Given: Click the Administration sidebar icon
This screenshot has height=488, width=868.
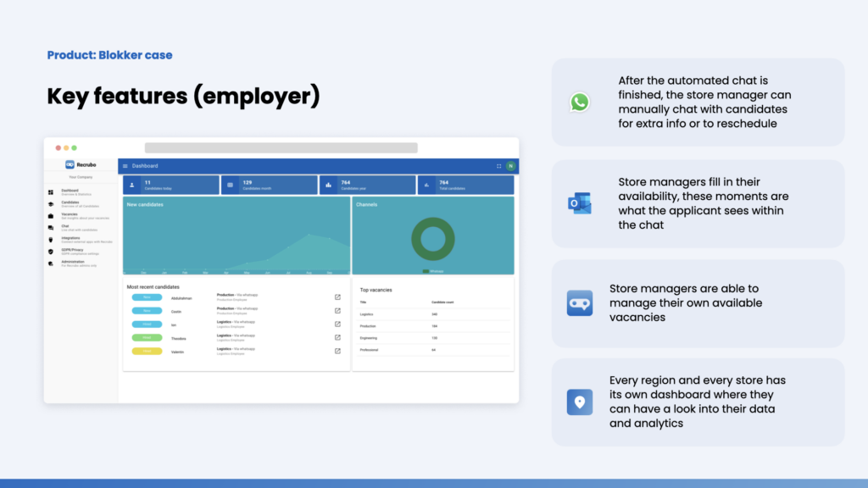Looking at the screenshot, I should click(51, 264).
